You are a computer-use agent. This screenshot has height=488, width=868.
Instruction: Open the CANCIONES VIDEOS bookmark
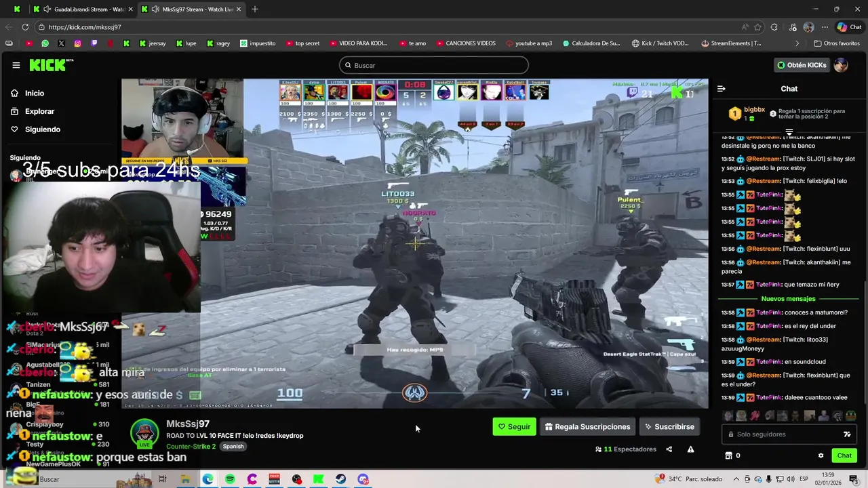(465, 43)
